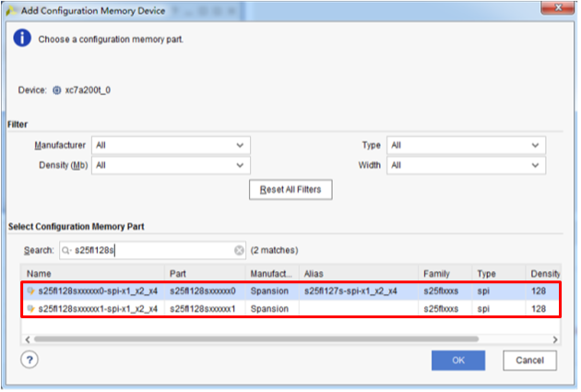Screen dimensions: 581x392
Task: Open the Manufacturer dropdown
Action: click(171, 146)
